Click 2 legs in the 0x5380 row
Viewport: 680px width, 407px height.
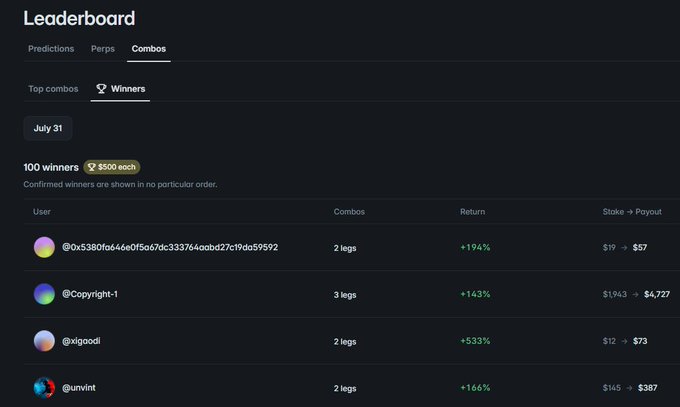[345, 248]
